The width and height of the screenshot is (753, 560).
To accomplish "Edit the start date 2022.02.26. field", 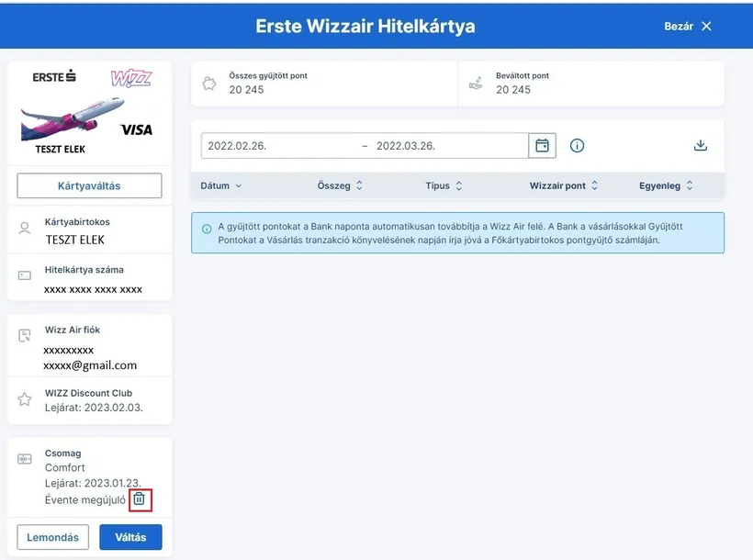I will click(275, 146).
